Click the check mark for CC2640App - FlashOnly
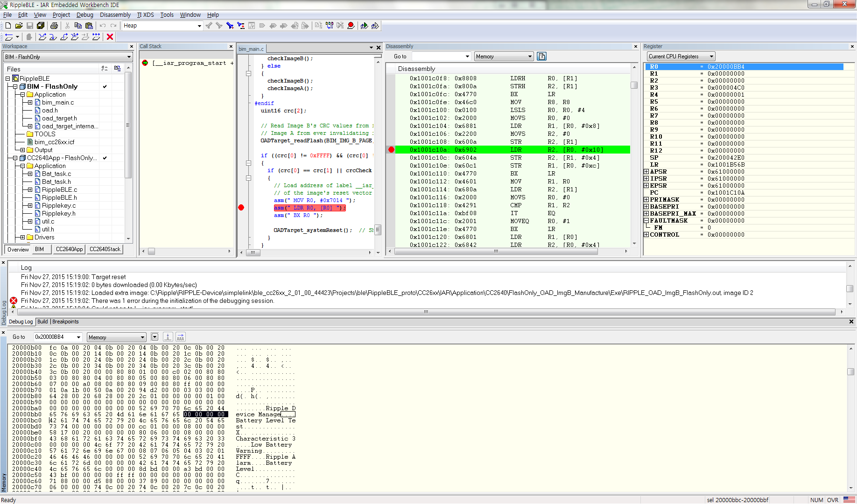The image size is (857, 504). [105, 158]
